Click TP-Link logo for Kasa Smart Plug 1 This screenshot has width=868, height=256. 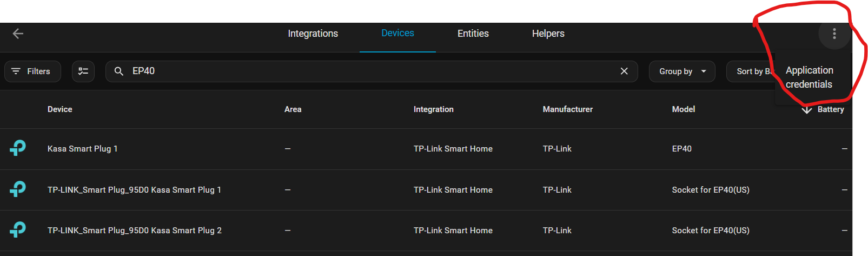pyautogui.click(x=18, y=148)
